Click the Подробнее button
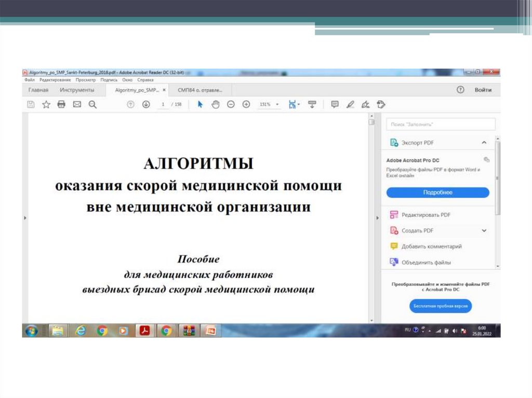 (437, 193)
